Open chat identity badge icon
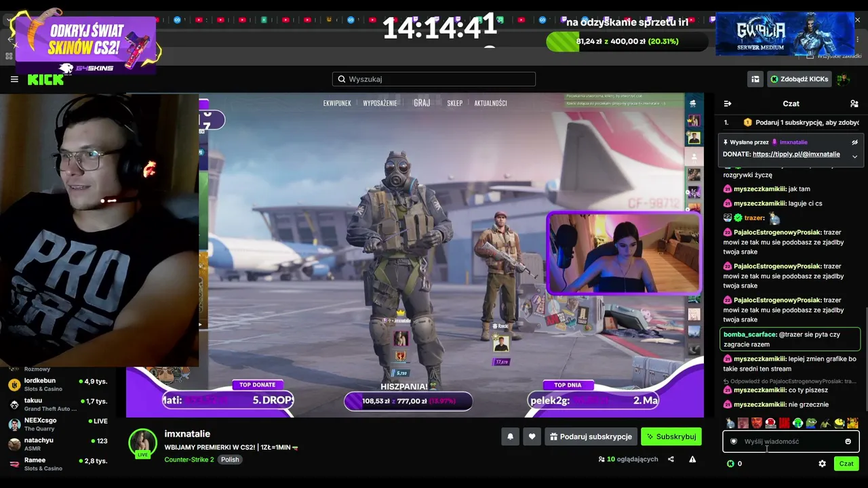This screenshot has width=868, height=488. (733, 441)
